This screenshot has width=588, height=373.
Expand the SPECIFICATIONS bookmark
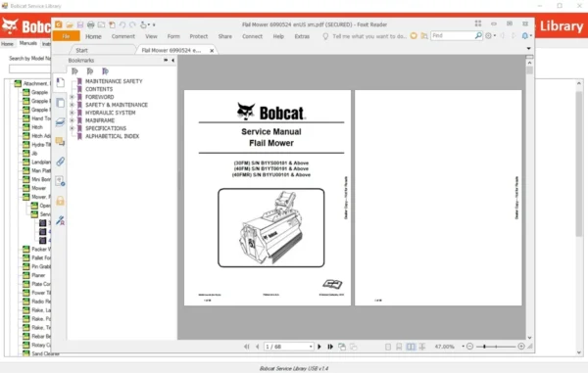pyautogui.click(x=72, y=128)
